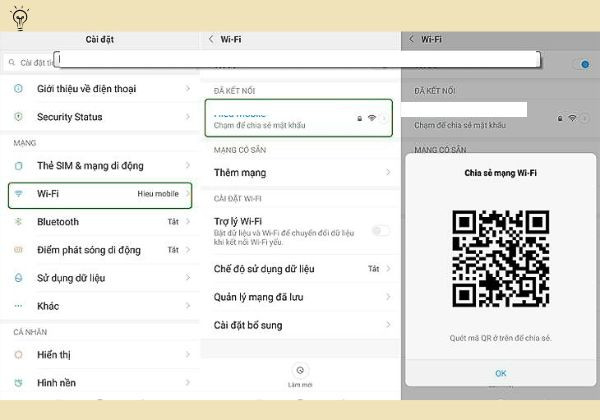The image size is (600, 420).
Task: Click the CÀI ĐẶT WI-FI section header
Action: [x=238, y=199]
